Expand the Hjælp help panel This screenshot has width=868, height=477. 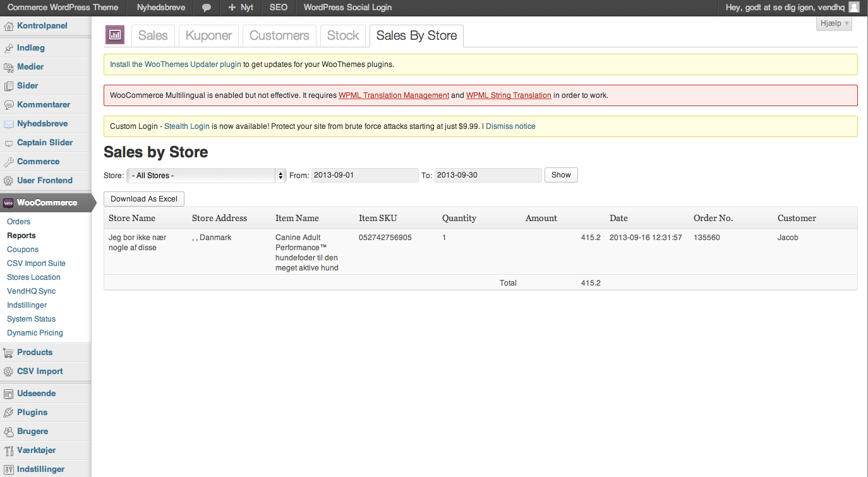pyautogui.click(x=834, y=23)
